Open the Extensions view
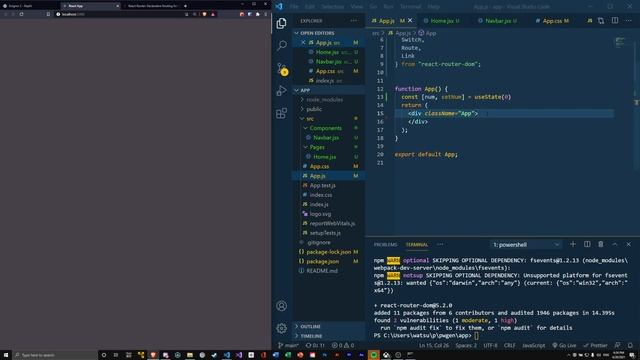The width and height of the screenshot is (640, 360). click(281, 113)
